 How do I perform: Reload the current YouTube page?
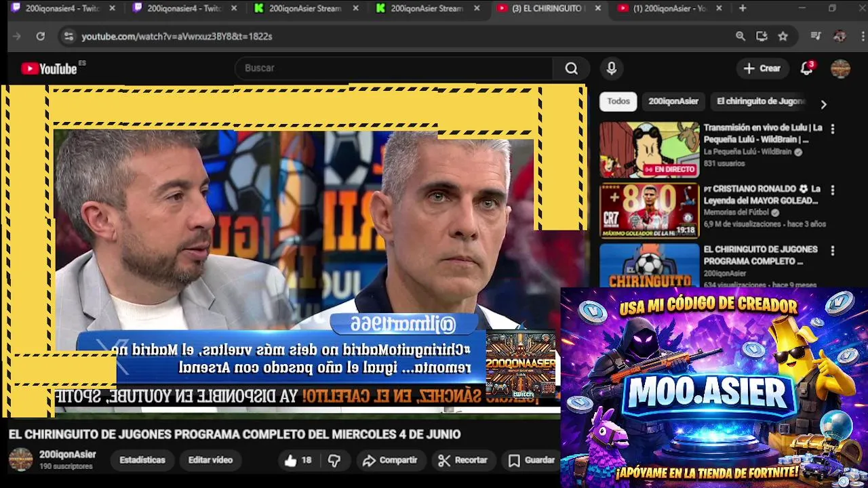point(41,36)
